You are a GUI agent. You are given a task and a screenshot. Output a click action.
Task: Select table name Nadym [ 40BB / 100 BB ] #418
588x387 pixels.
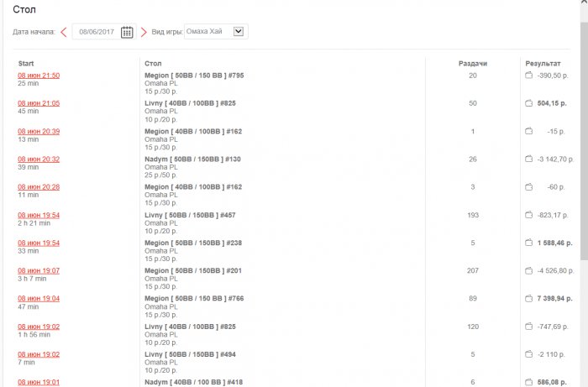coord(193,382)
